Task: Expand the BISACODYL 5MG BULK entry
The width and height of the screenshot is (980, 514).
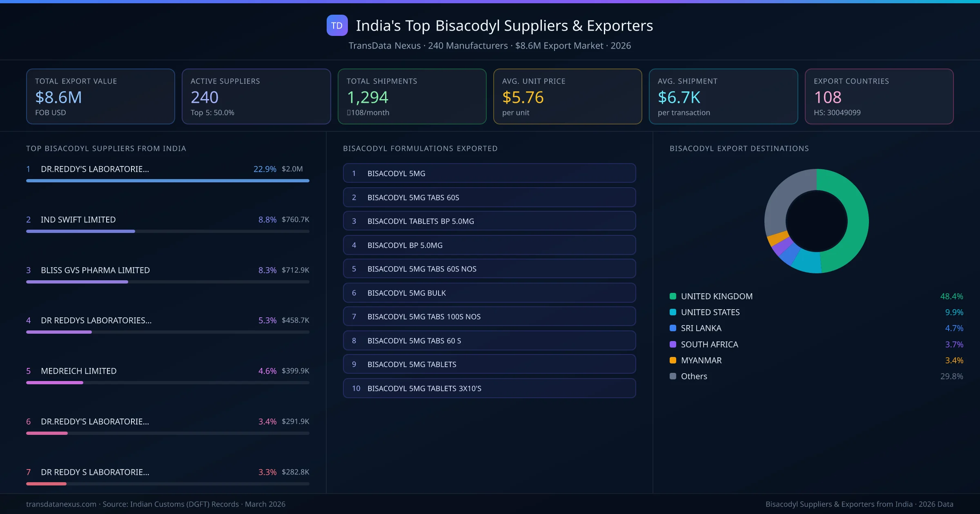Action: [489, 292]
